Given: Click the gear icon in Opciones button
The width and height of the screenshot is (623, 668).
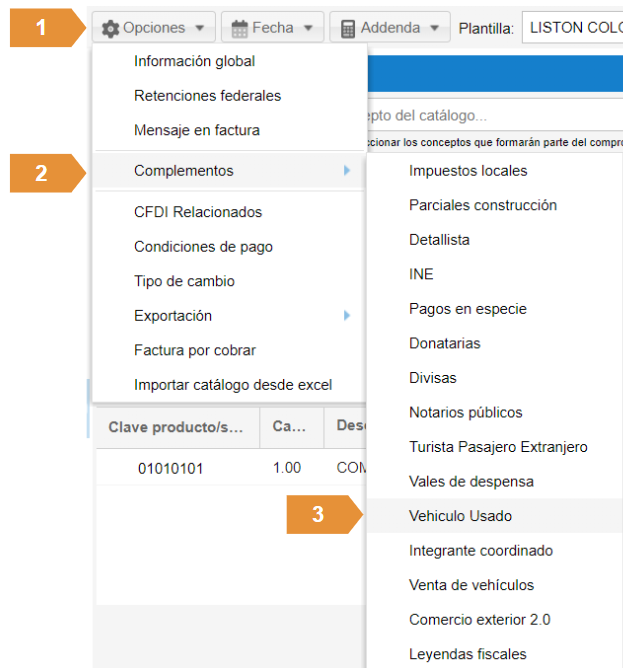Looking at the screenshot, I should (111, 28).
